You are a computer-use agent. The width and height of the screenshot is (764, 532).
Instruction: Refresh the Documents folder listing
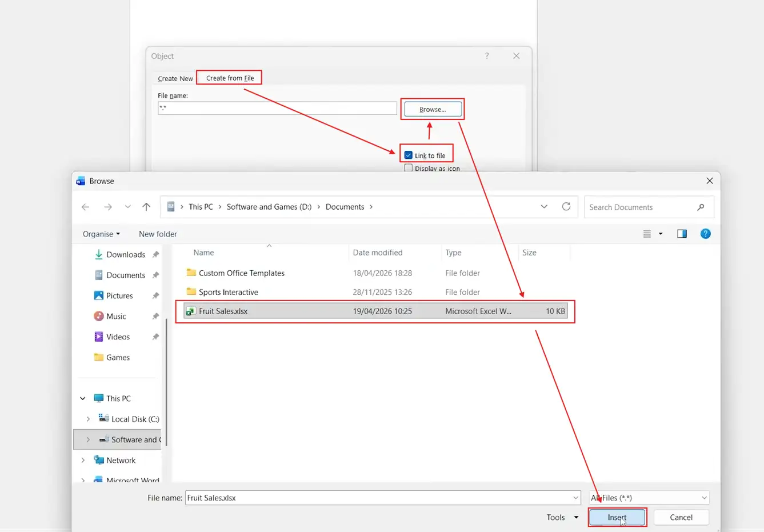566,207
